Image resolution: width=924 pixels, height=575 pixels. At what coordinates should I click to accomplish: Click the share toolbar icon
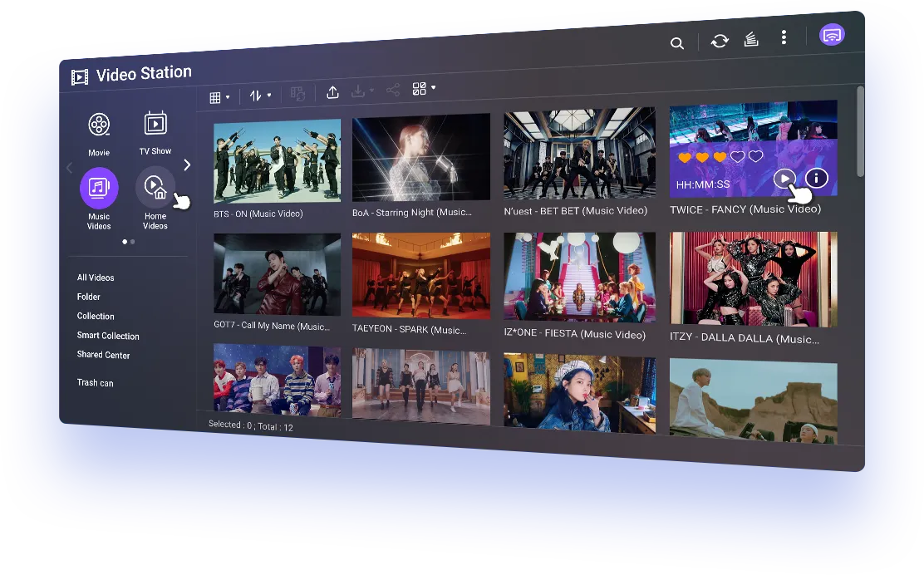(x=393, y=90)
